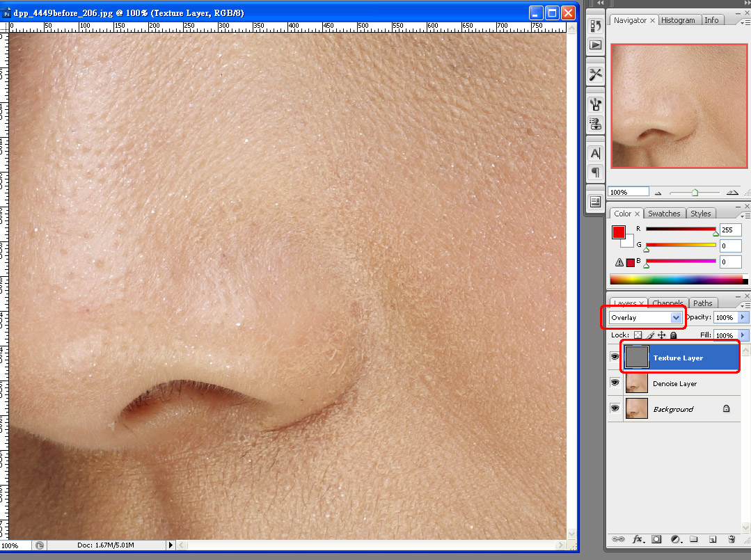This screenshot has width=751, height=560.
Task: Open the layer Opacity slider arrow
Action: pyautogui.click(x=743, y=317)
